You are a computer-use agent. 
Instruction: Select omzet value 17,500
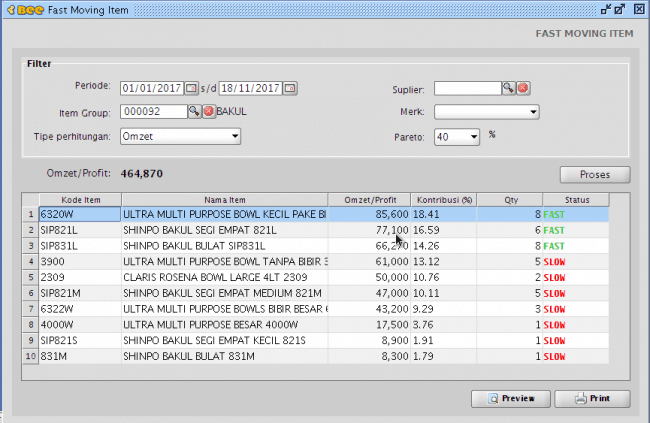[369, 325]
